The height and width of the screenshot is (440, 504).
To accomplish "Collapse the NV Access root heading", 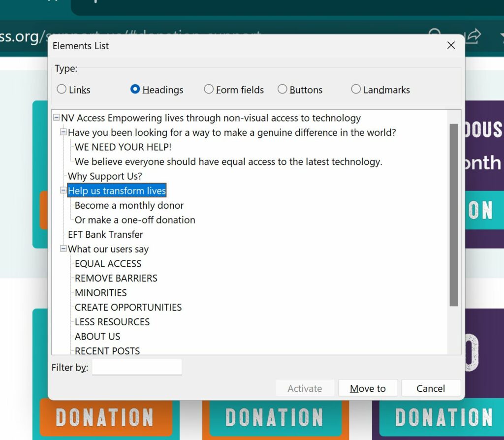I will pos(57,118).
